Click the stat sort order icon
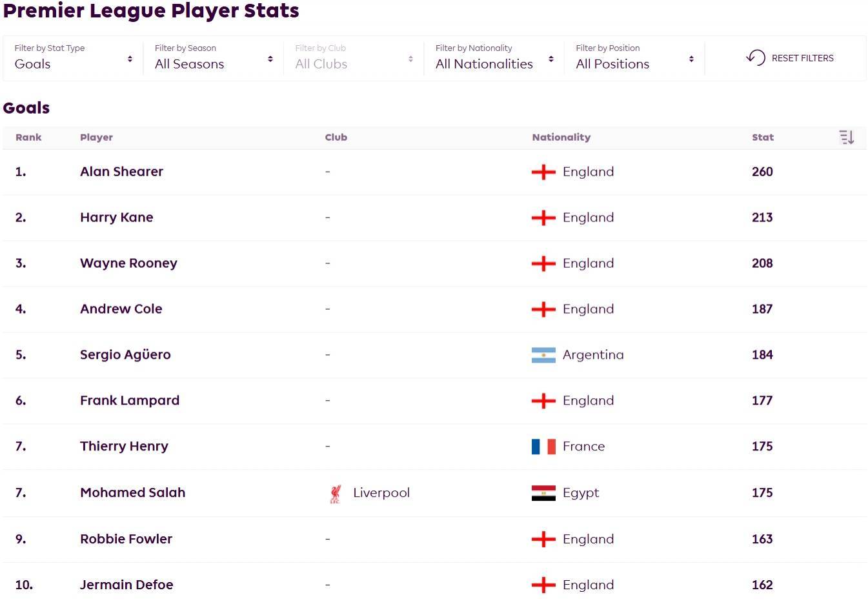 click(846, 137)
